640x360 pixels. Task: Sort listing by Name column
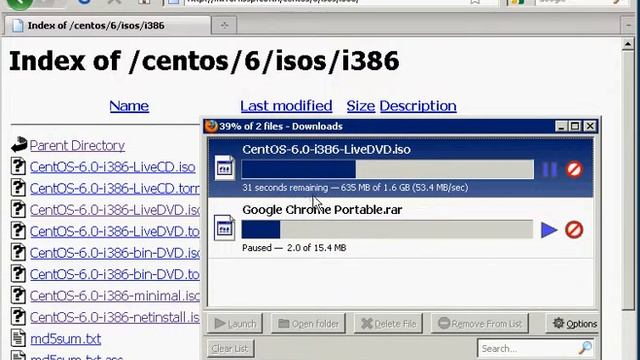click(129, 106)
